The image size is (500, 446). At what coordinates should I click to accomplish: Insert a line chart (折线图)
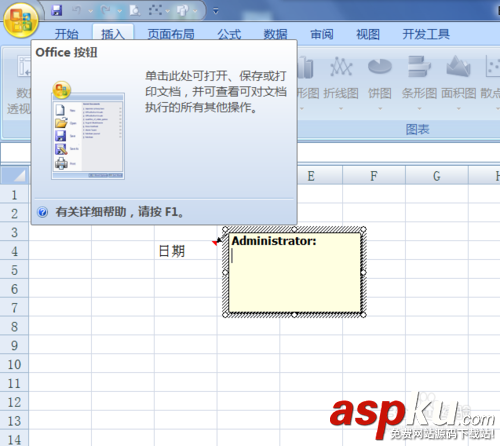click(x=341, y=82)
